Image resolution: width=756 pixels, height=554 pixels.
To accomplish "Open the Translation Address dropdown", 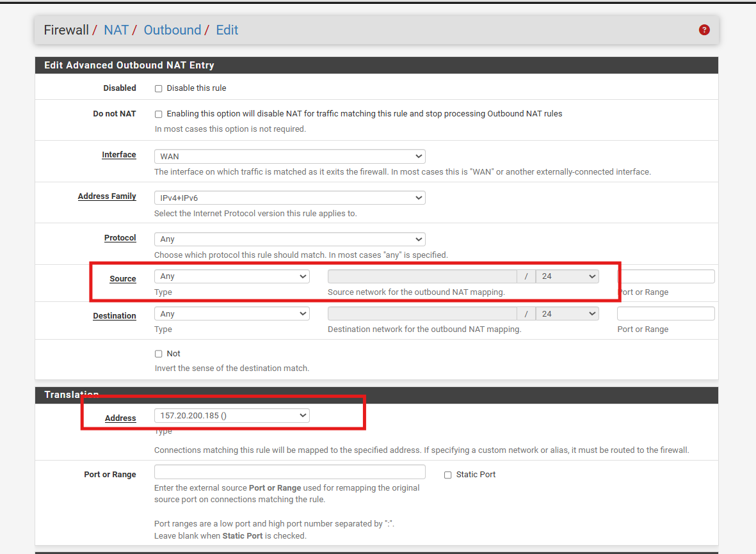I will coord(232,416).
